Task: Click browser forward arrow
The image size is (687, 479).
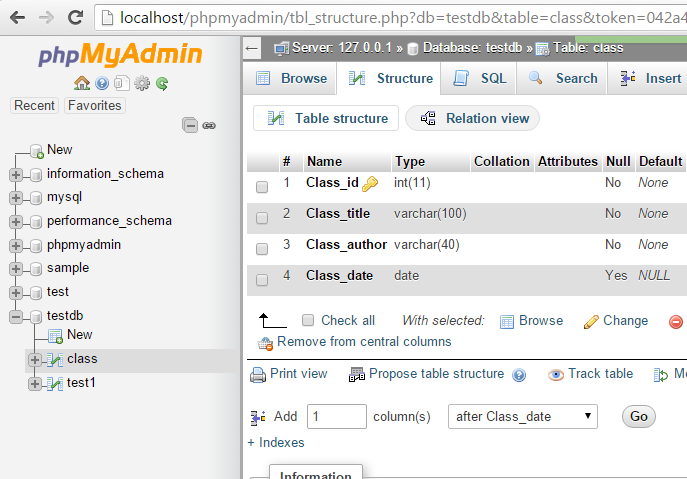Action: (46, 18)
